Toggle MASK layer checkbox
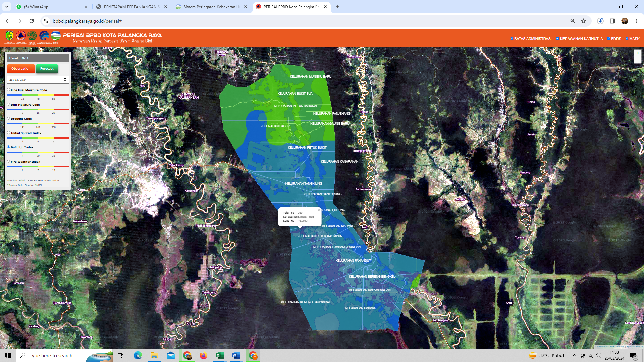This screenshot has width=644, height=362. (x=627, y=38)
